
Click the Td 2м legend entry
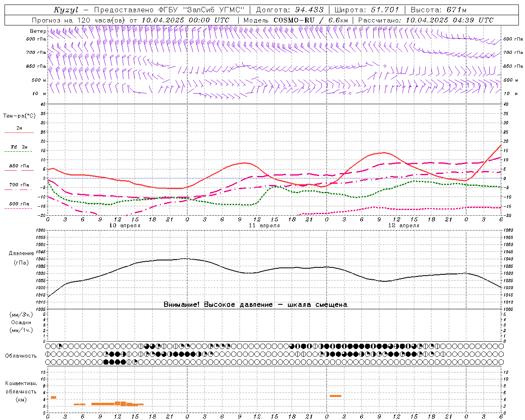(x=19, y=147)
